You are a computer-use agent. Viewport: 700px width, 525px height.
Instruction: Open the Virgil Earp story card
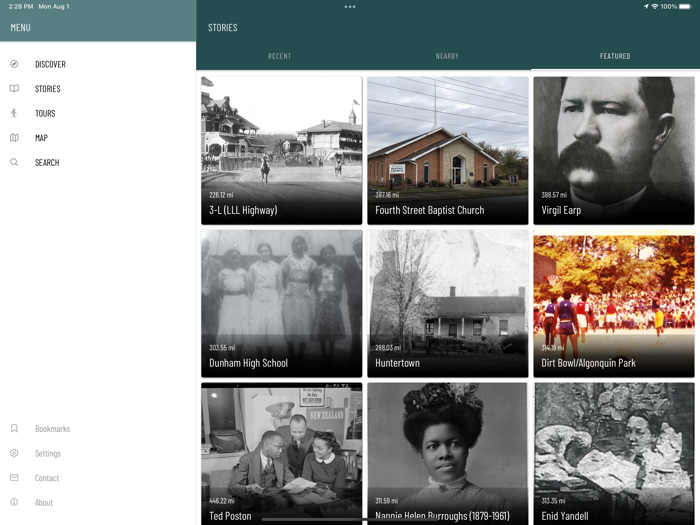tap(614, 150)
